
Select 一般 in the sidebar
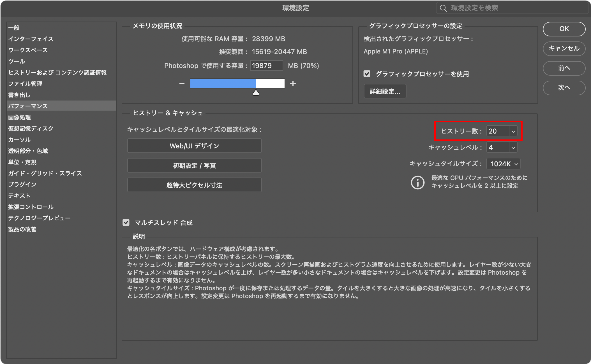coord(61,28)
